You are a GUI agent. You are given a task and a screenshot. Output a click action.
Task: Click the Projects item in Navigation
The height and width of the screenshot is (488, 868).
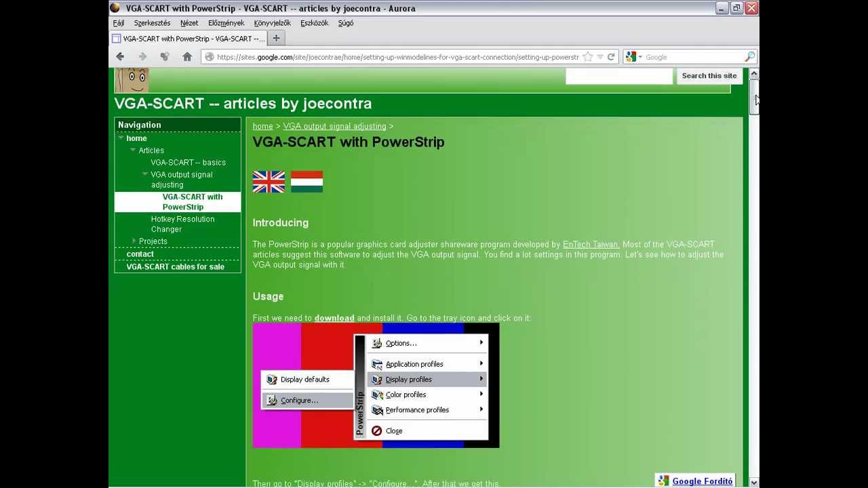pyautogui.click(x=153, y=241)
